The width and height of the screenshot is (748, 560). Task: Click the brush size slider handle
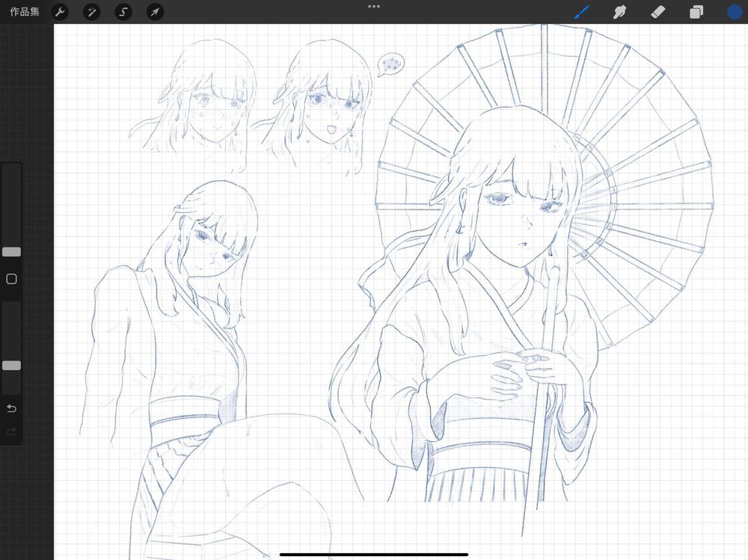tap(11, 252)
